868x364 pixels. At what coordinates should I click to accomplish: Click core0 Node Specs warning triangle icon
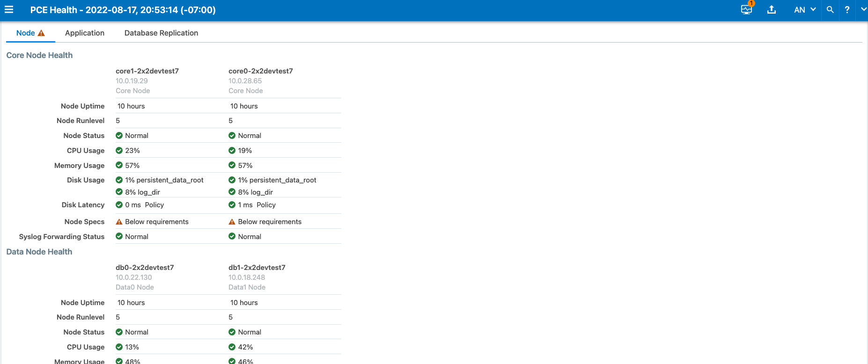(232, 222)
